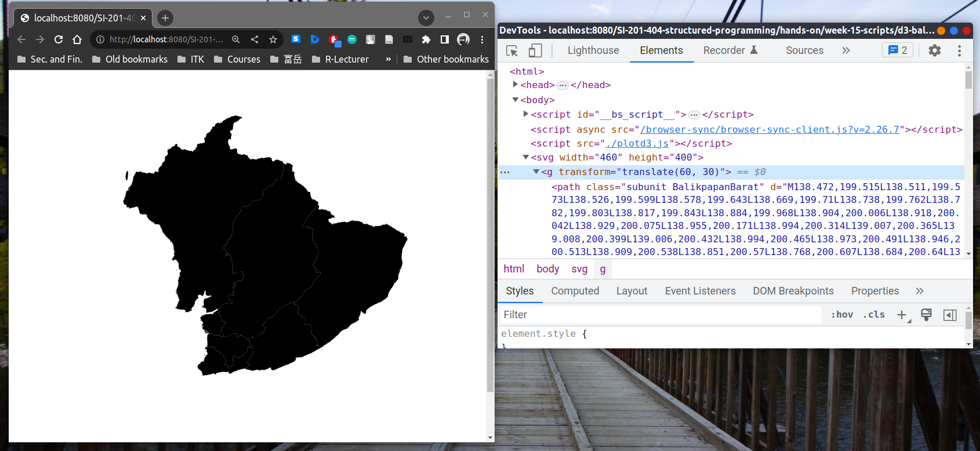
Task: Close the localhost:8080 tab
Action: (143, 18)
